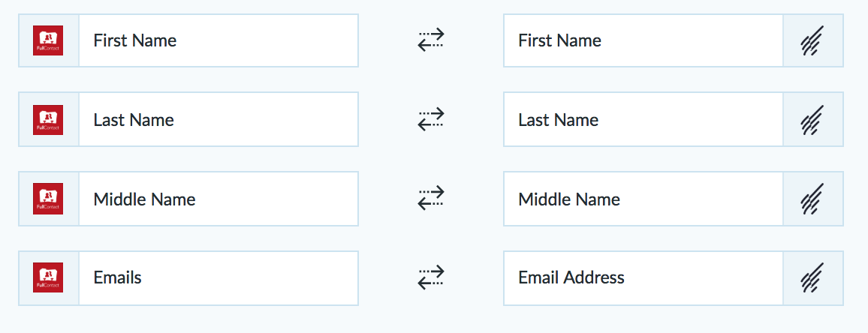Click the striped app icon beside Email Address
This screenshot has width=868, height=333.
click(x=812, y=277)
